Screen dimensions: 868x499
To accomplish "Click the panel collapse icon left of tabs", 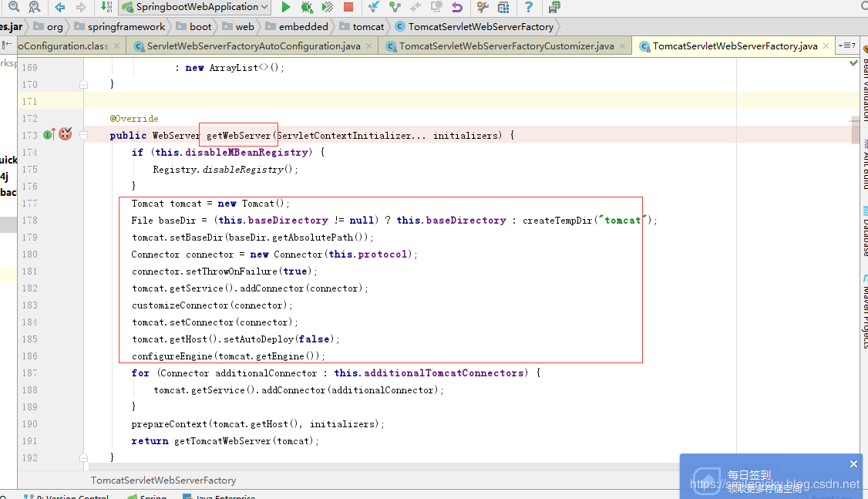I will pos(7,46).
